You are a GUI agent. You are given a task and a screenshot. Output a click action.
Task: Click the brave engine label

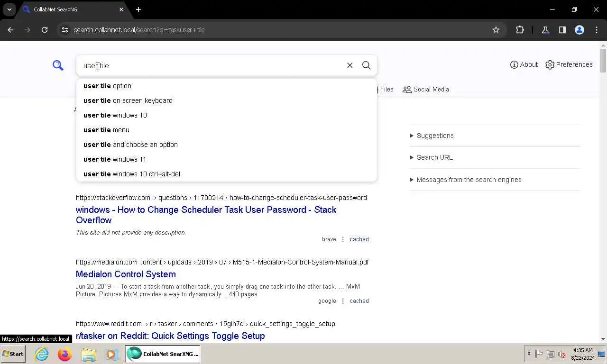pyautogui.click(x=329, y=239)
